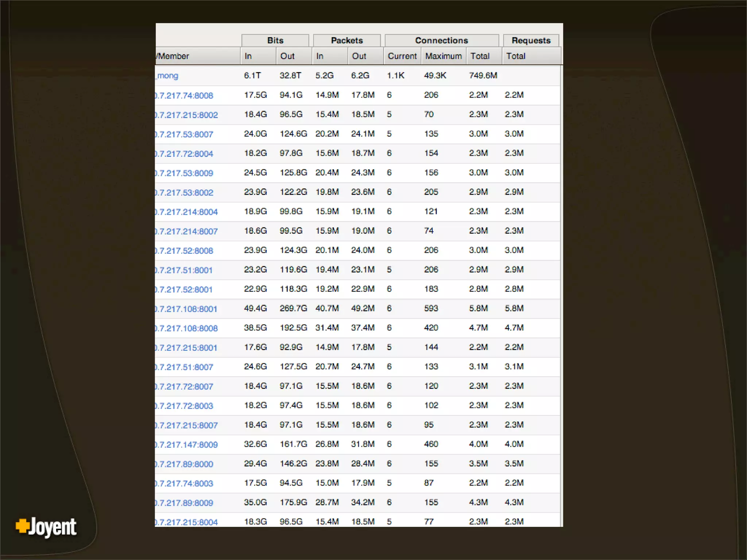The height and width of the screenshot is (560, 747).
Task: Click the Requests group header
Action: click(x=531, y=40)
